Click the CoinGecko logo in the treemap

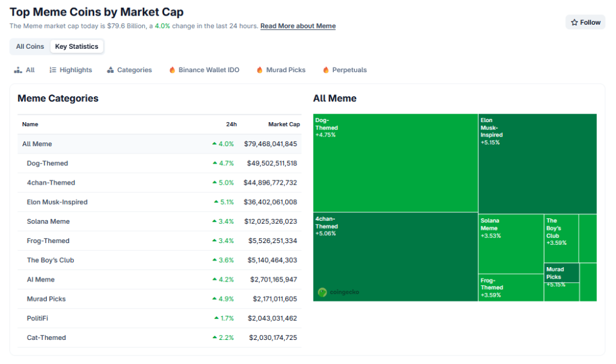[x=323, y=292]
